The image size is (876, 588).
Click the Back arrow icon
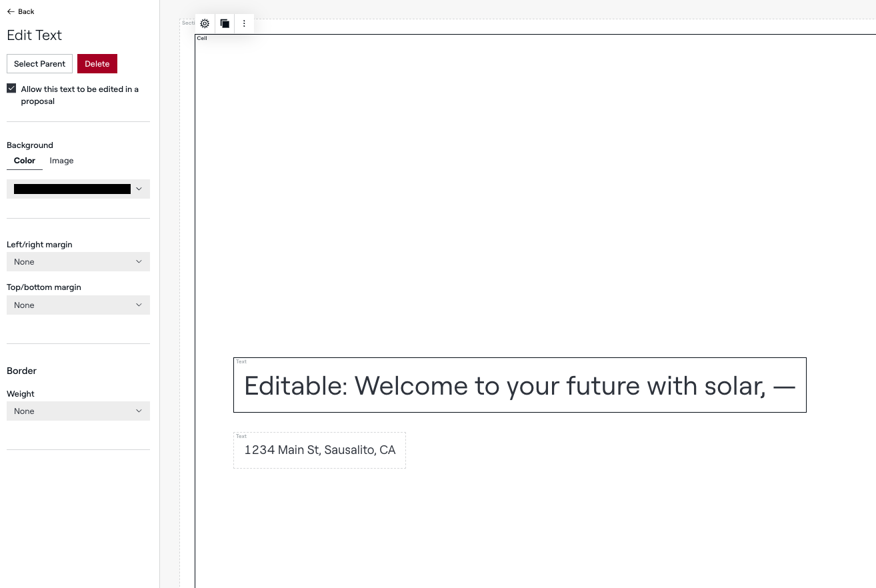coord(11,11)
